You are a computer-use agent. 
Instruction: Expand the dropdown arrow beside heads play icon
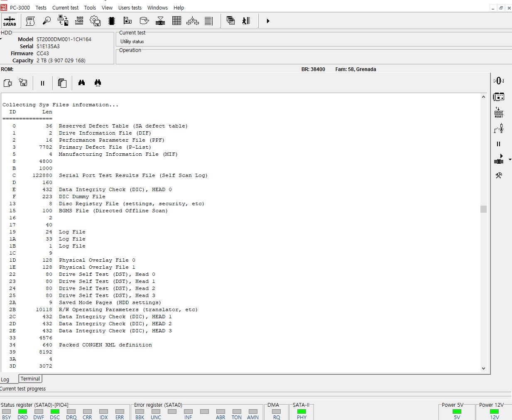pyautogui.click(x=510, y=160)
